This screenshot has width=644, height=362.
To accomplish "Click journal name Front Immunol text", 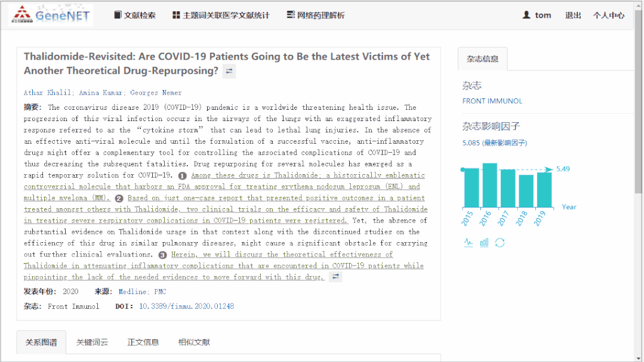I will point(73,306).
